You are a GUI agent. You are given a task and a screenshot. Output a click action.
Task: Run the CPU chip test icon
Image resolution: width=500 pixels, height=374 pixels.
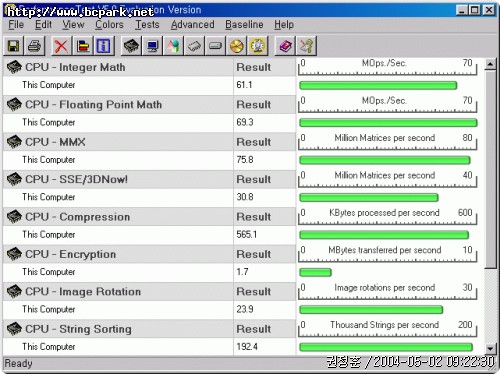[131, 46]
